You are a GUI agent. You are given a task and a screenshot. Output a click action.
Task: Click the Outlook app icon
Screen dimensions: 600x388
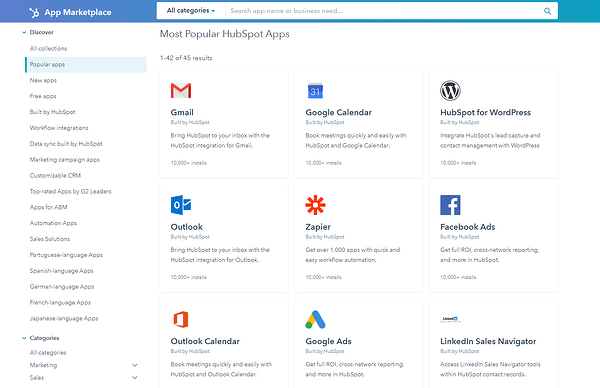click(181, 205)
